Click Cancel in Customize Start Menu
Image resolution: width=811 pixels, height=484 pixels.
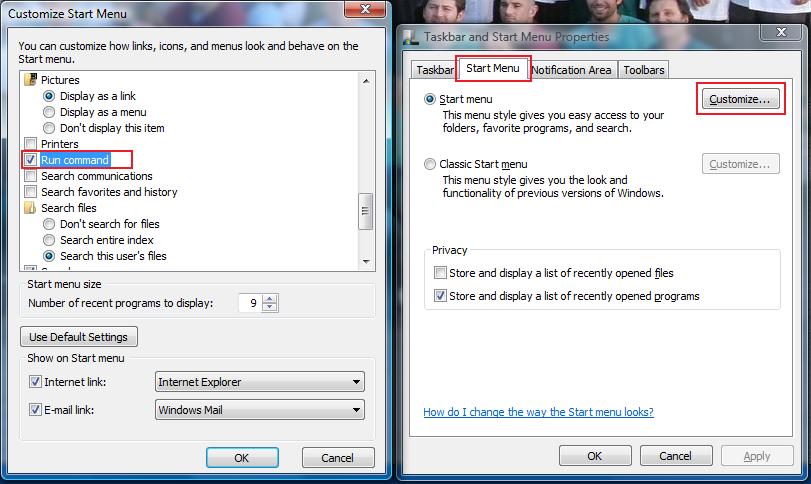point(338,458)
